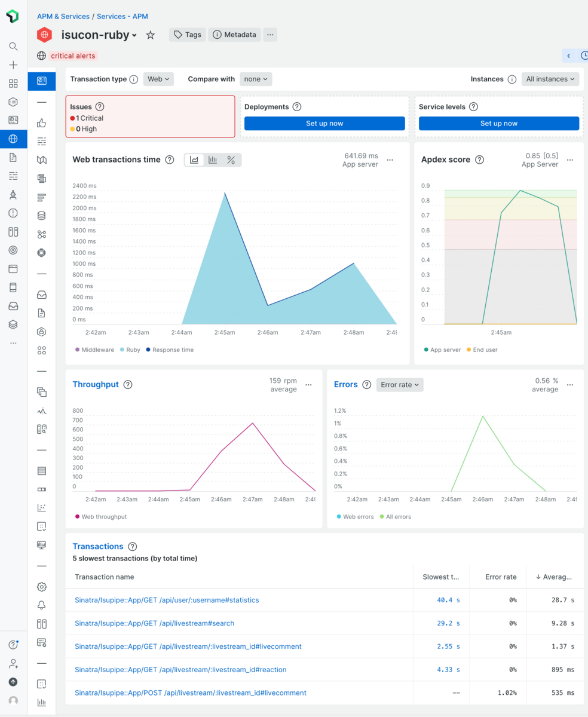Switch Web transactions time to percentile view
This screenshot has height=717, width=588.
click(x=231, y=160)
